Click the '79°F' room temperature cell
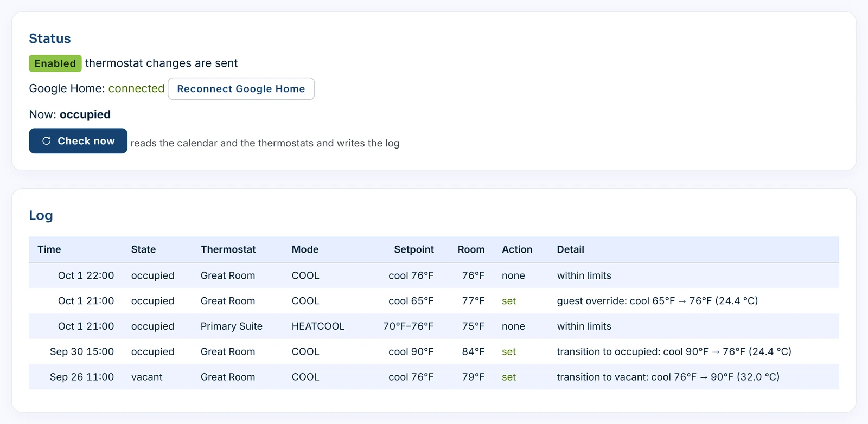 473,377
